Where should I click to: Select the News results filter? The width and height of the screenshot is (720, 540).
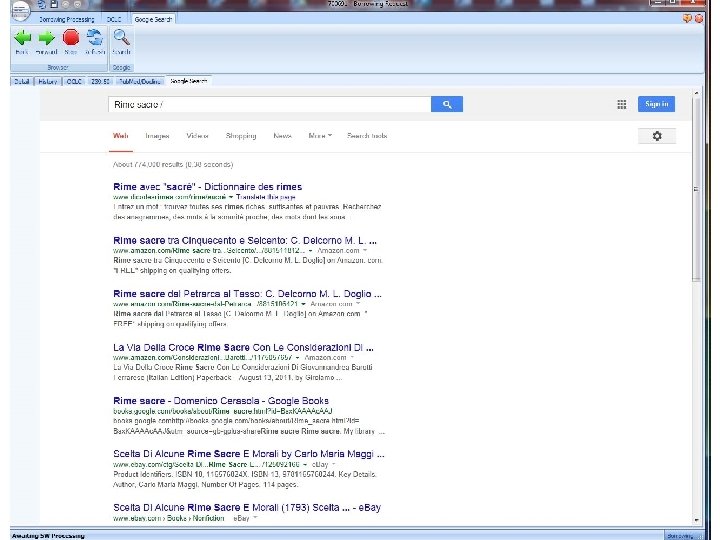coord(282,136)
